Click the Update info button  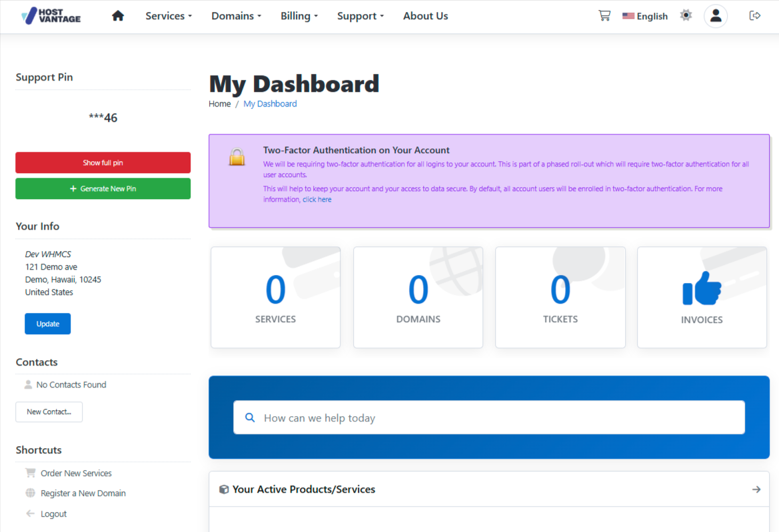tap(48, 324)
